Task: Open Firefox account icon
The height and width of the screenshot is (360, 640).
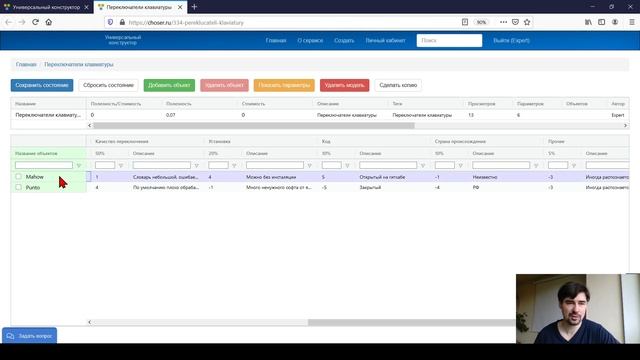Action: [615, 22]
